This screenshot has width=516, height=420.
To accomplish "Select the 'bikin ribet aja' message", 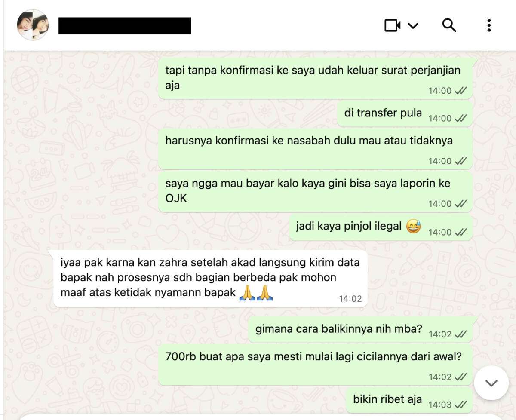I will [x=409, y=401].
